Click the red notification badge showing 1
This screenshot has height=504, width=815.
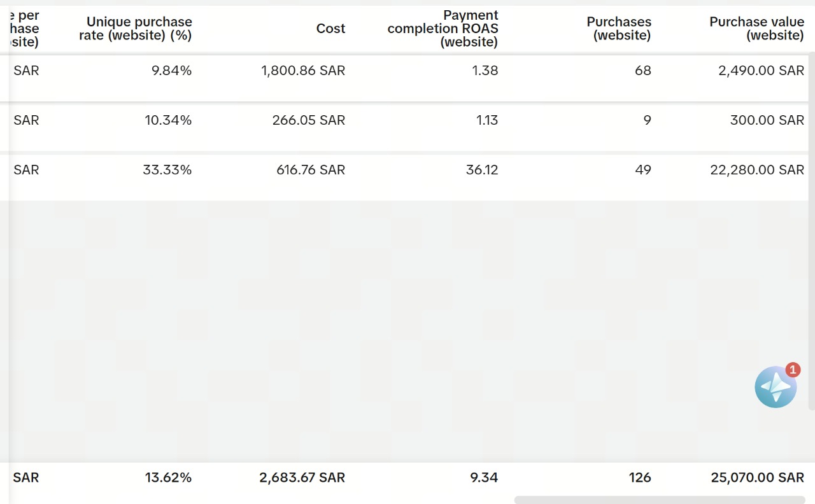coord(793,370)
